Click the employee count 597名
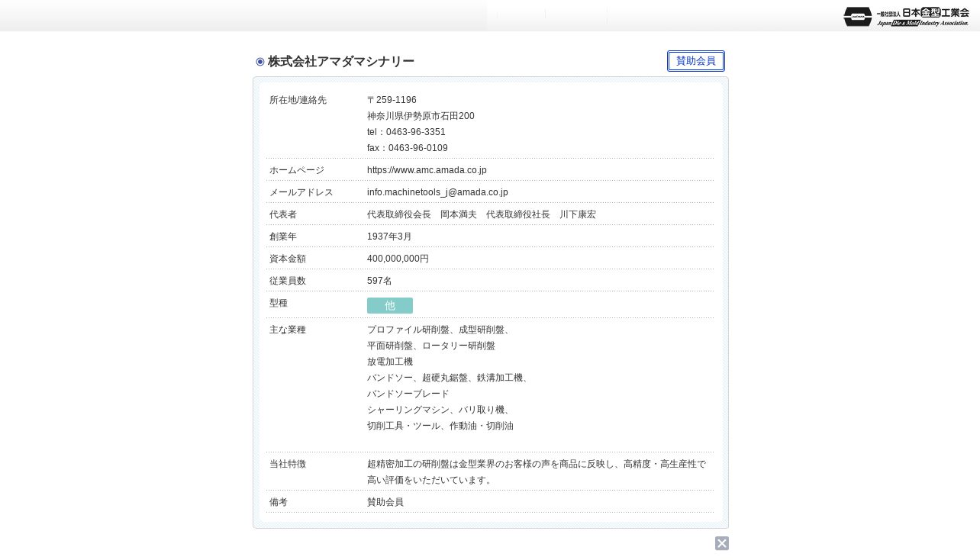This screenshot has height=560, width=980. pyautogui.click(x=379, y=281)
